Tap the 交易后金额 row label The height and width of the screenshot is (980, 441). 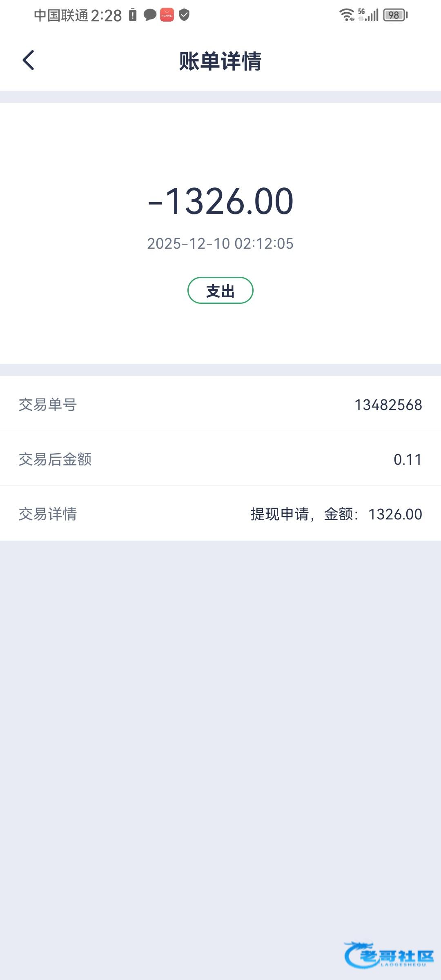[55, 459]
